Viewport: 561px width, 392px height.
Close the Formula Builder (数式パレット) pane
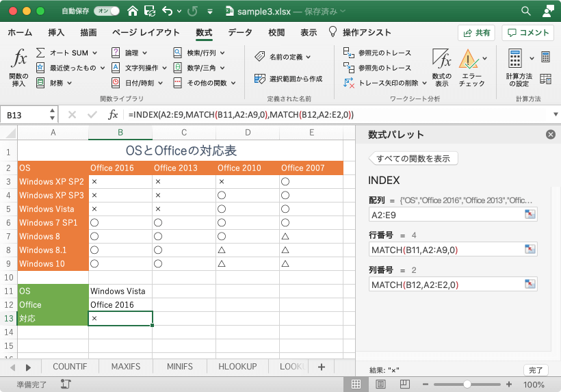pyautogui.click(x=550, y=135)
